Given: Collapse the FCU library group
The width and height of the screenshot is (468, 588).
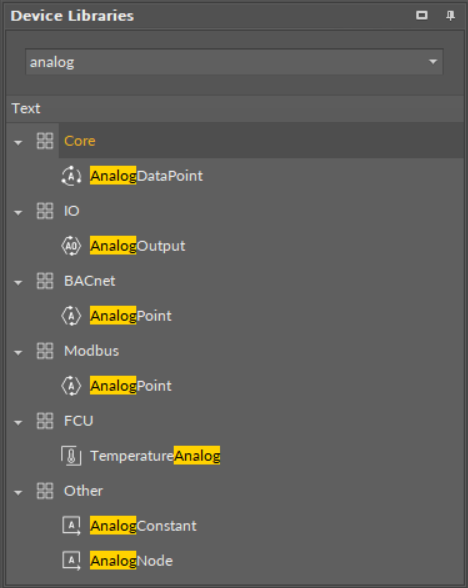Looking at the screenshot, I should 18,423.
